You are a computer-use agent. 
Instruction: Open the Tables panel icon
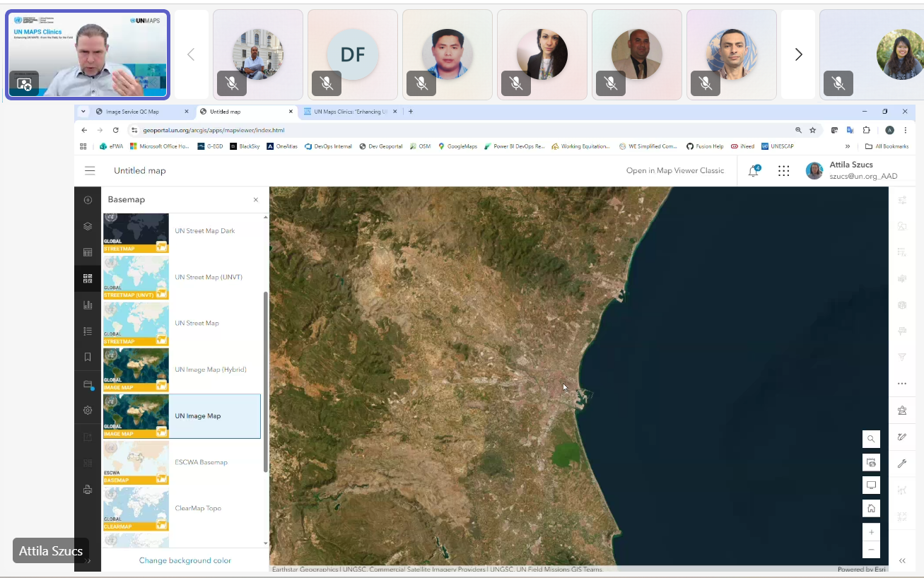click(88, 252)
